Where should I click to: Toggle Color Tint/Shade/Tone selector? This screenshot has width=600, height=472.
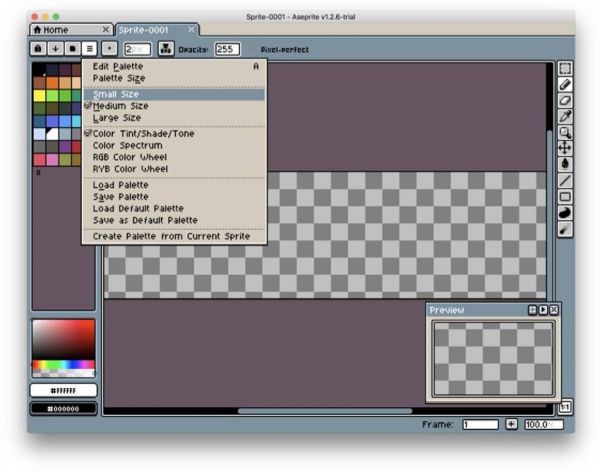click(143, 133)
